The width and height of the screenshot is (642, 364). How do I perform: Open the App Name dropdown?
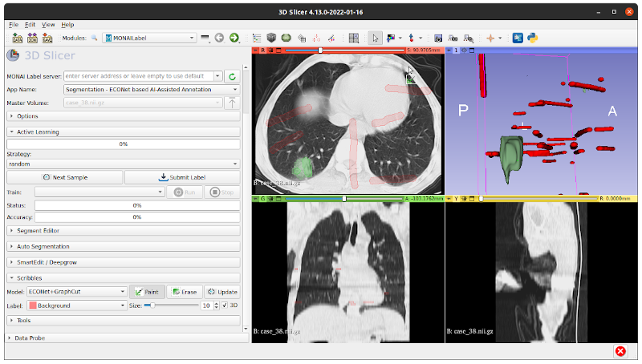click(152, 89)
